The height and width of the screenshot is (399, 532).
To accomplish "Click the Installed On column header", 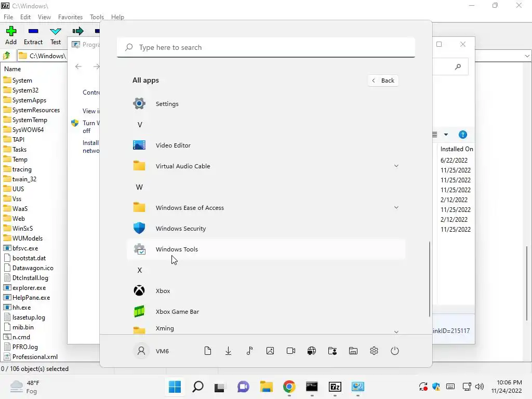I will click(456, 149).
